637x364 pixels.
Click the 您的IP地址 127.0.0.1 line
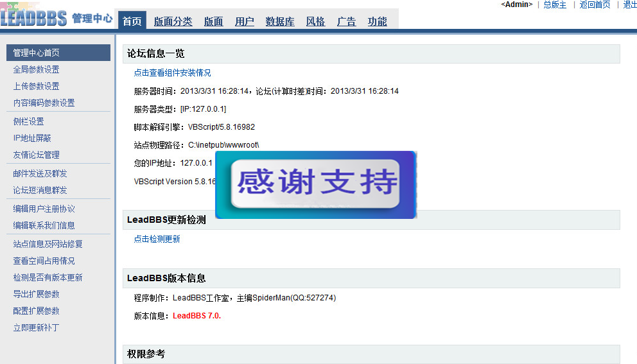pos(173,163)
